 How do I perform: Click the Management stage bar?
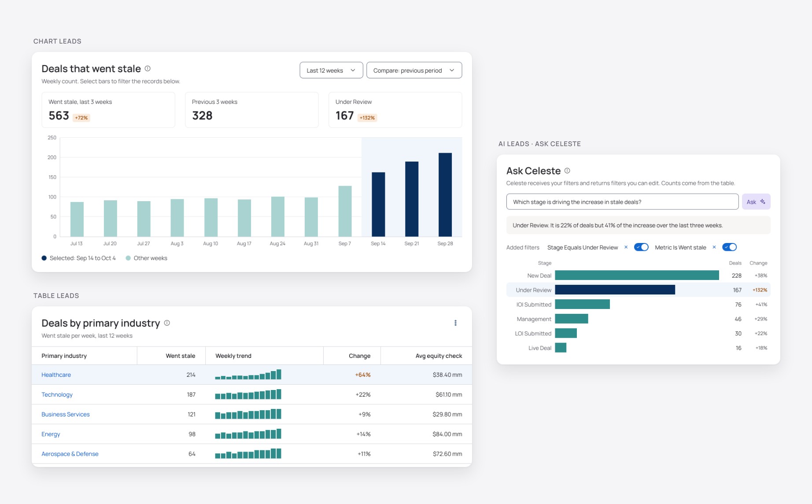[572, 319]
